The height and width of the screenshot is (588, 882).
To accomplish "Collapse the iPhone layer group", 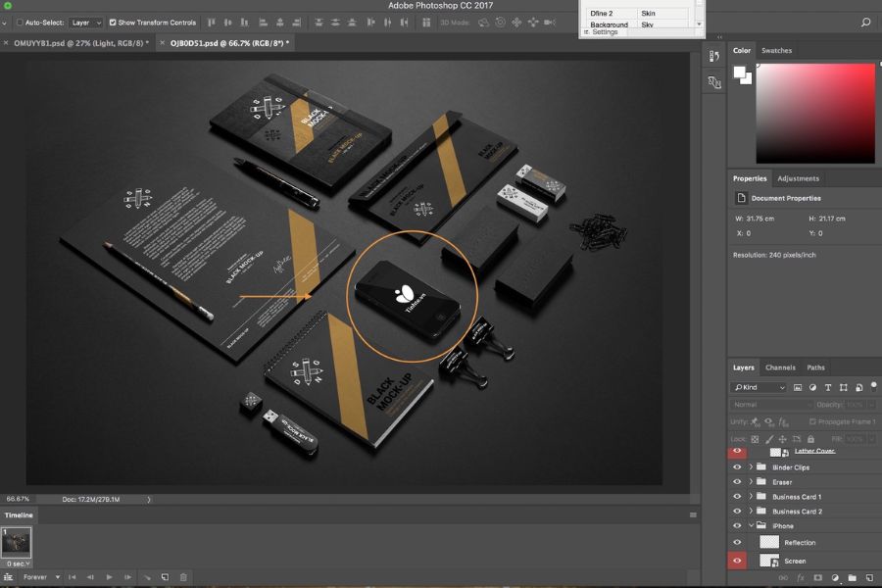I will pos(751,526).
